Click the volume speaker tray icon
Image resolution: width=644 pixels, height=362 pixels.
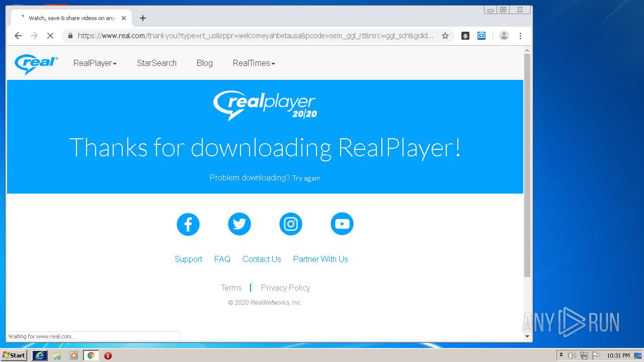click(572, 355)
